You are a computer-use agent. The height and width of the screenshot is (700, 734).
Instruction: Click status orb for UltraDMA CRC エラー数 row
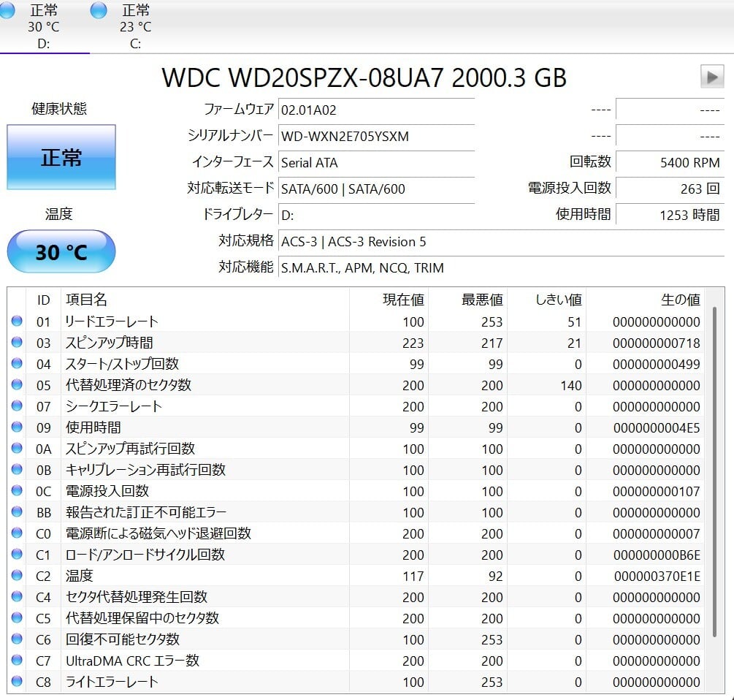click(x=17, y=661)
